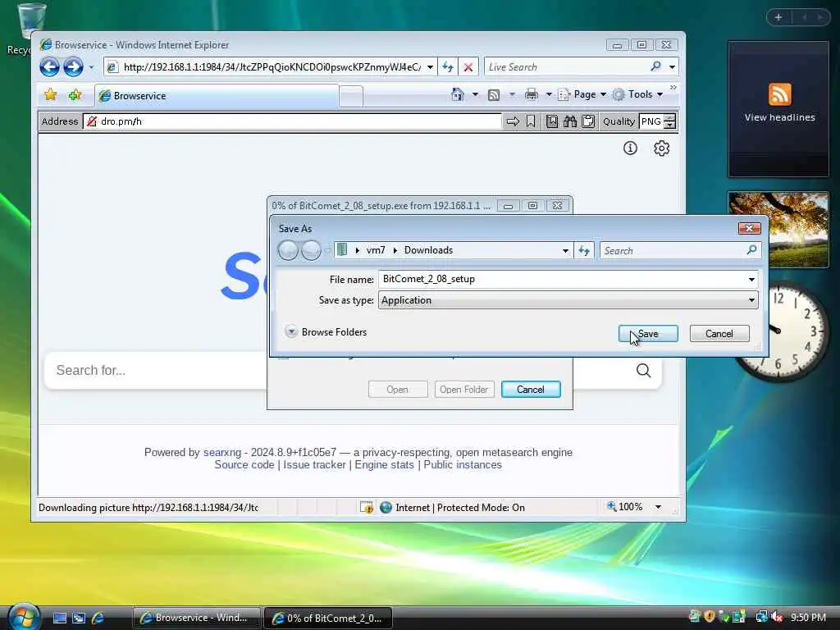
Task: Click the View headlines RSS gadget icon
Action: pyautogui.click(x=779, y=94)
